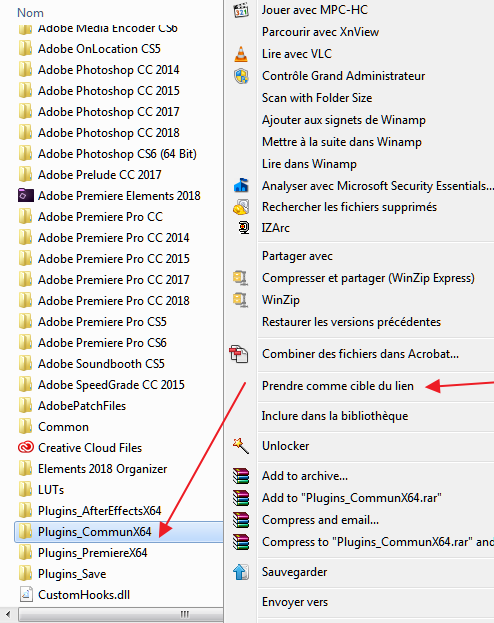Click the Combiner des fichiers dans Acrobat icon
494x623 pixels.
pos(238,354)
